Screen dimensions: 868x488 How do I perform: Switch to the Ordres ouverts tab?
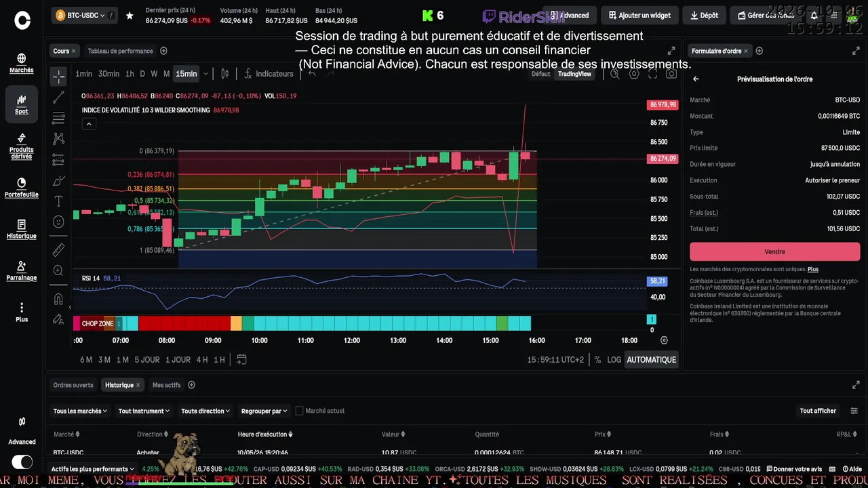coord(73,385)
